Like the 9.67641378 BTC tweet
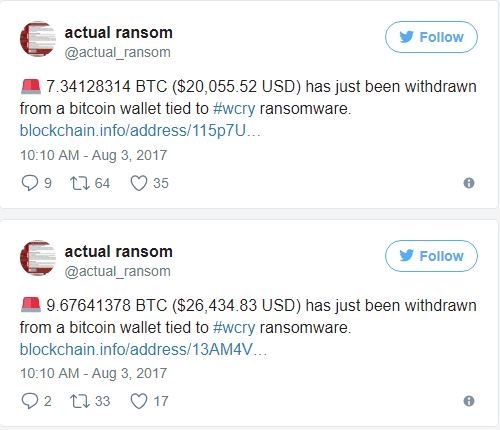This screenshot has width=500, height=430. coord(139,401)
